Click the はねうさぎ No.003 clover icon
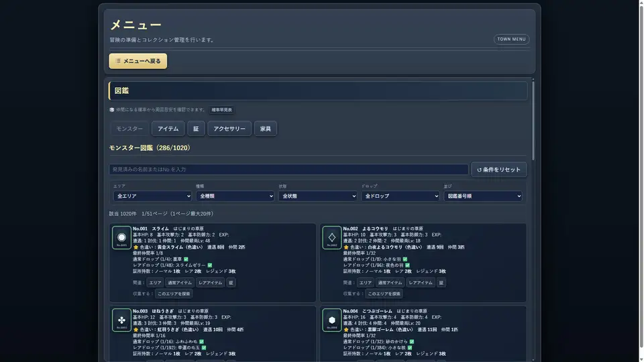644x362 pixels. click(x=121, y=320)
